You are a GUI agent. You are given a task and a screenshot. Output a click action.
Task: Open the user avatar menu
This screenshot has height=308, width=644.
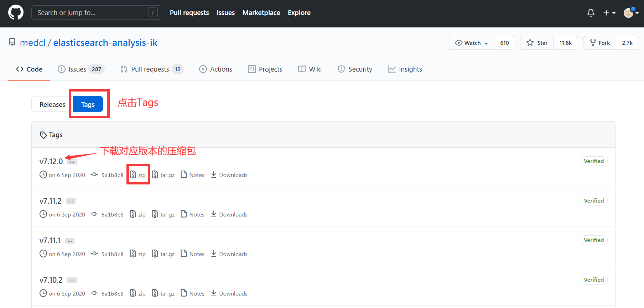pyautogui.click(x=631, y=13)
